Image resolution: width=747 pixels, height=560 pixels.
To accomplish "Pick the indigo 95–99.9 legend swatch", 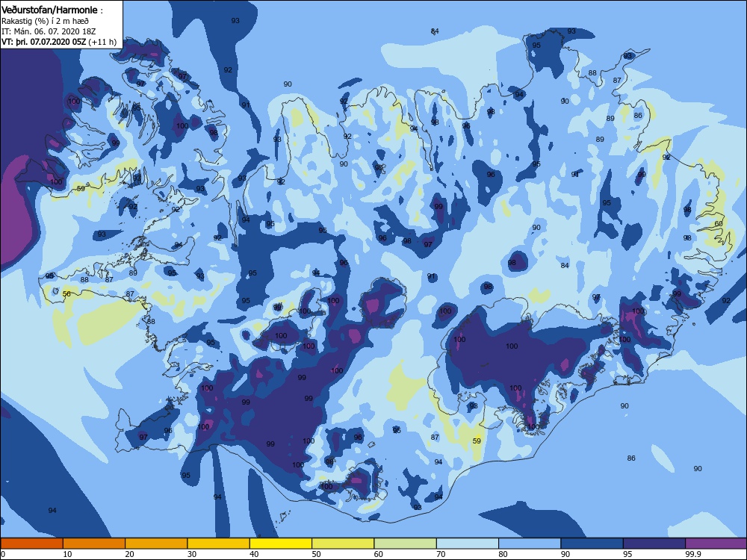I will tap(654, 544).
